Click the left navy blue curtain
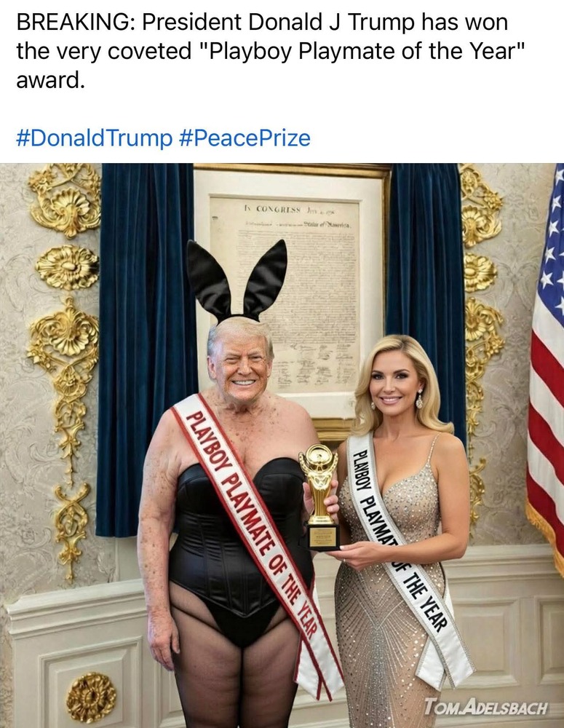The height and width of the screenshot is (728, 564). (145, 348)
